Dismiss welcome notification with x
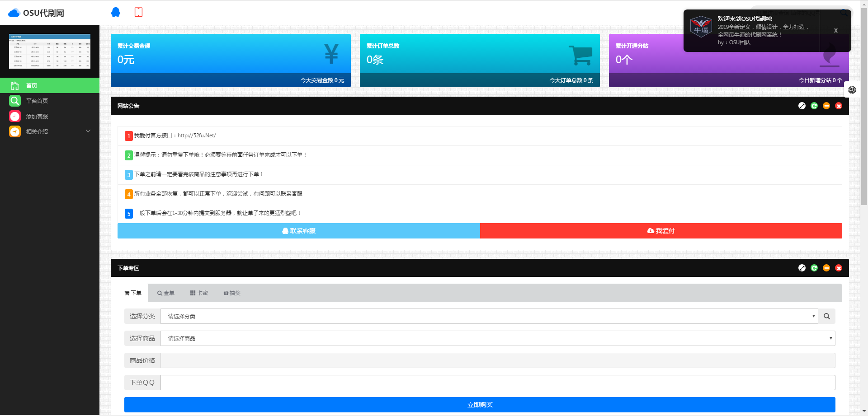The width and height of the screenshot is (868, 416). (836, 30)
